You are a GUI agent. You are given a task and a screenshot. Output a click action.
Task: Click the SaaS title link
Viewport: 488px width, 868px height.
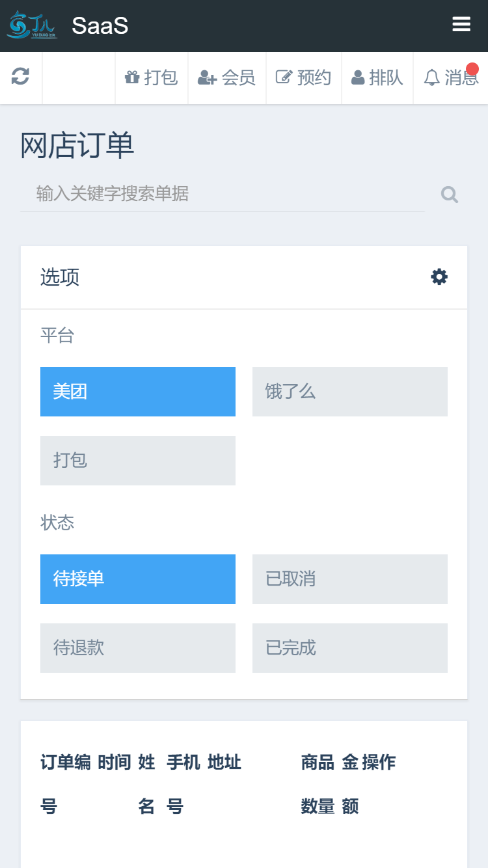[x=100, y=26]
